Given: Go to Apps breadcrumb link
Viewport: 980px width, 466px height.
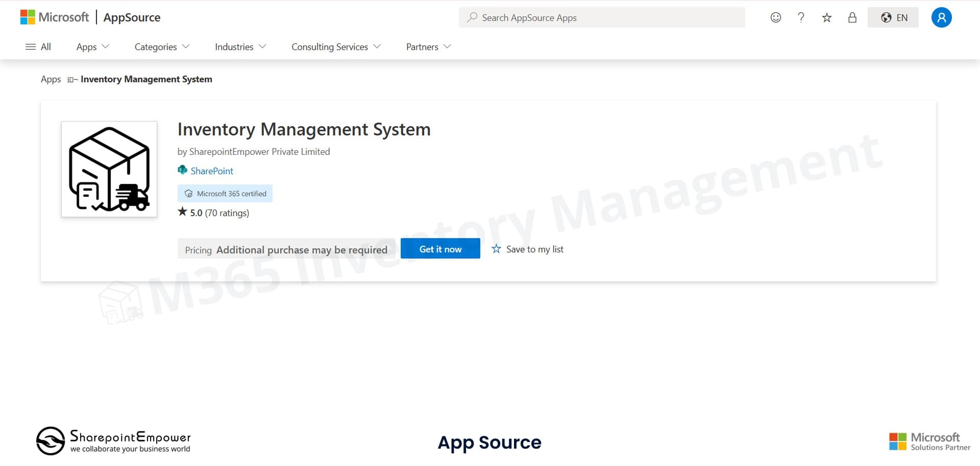Looking at the screenshot, I should [51, 79].
